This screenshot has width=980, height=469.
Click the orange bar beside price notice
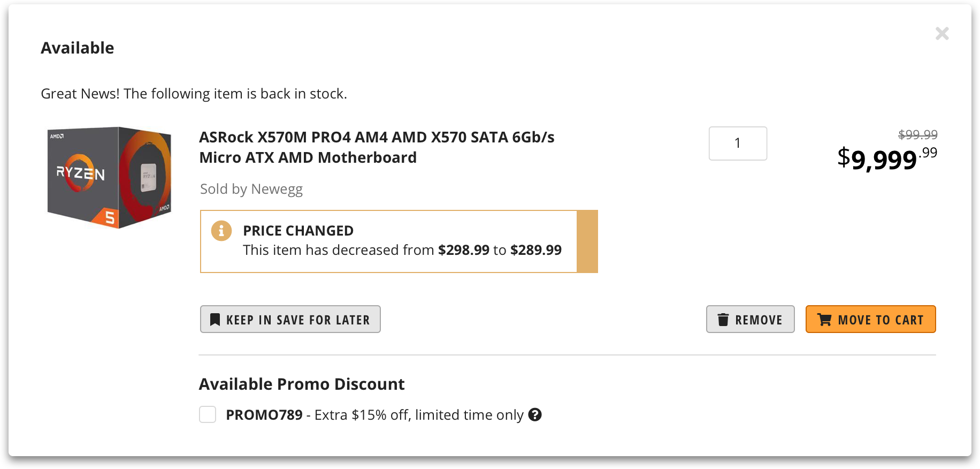pyautogui.click(x=587, y=241)
